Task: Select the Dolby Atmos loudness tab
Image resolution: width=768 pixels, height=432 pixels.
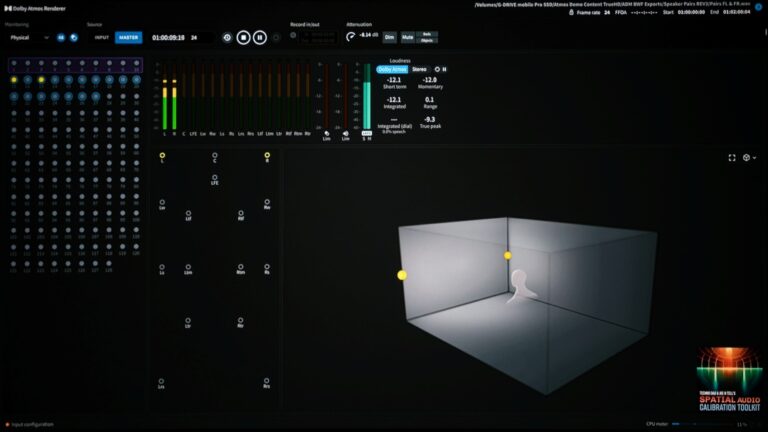Action: (x=392, y=70)
